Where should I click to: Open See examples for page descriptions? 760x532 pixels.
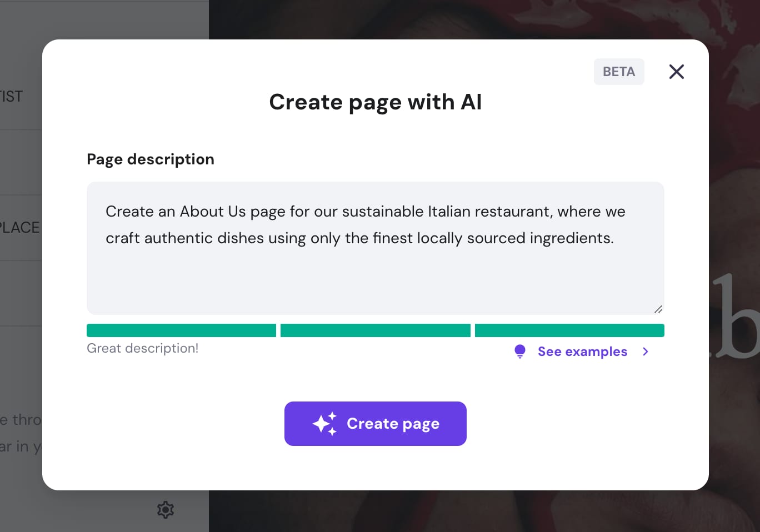point(582,351)
